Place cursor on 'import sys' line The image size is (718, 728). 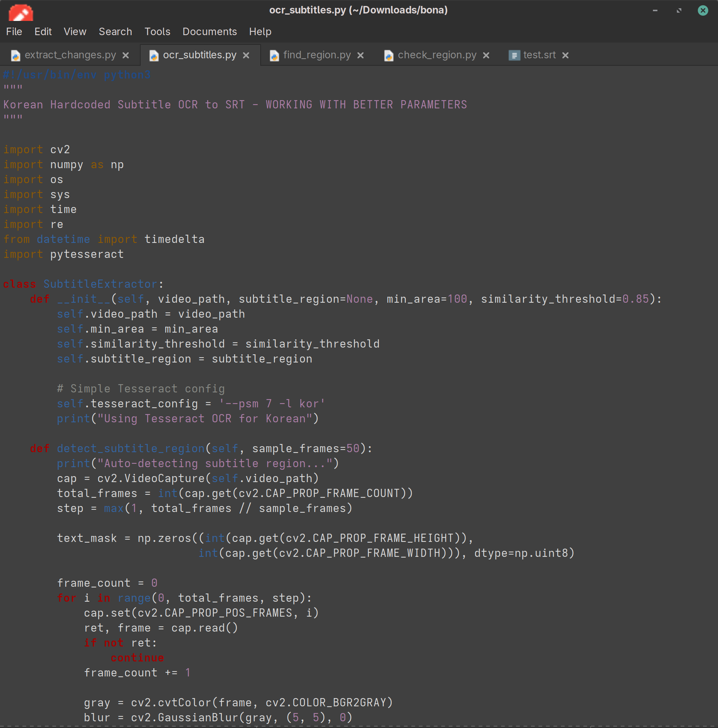37,194
